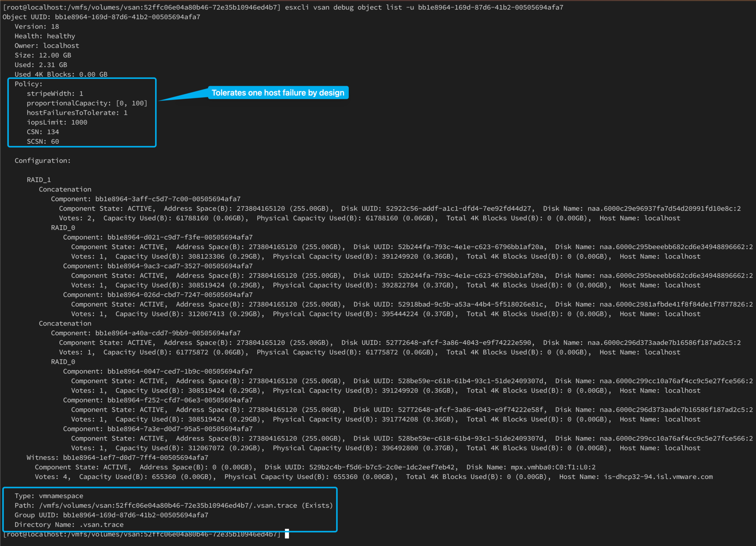
Task: Select the Type: vmnamespace line
Action: click(x=48, y=496)
